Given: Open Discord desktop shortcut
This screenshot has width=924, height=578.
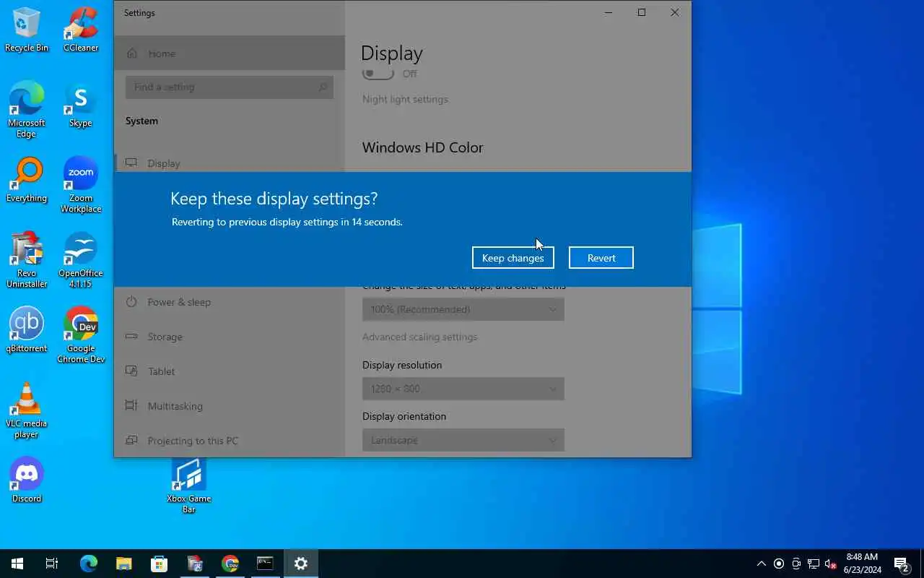Looking at the screenshot, I should coord(27,480).
